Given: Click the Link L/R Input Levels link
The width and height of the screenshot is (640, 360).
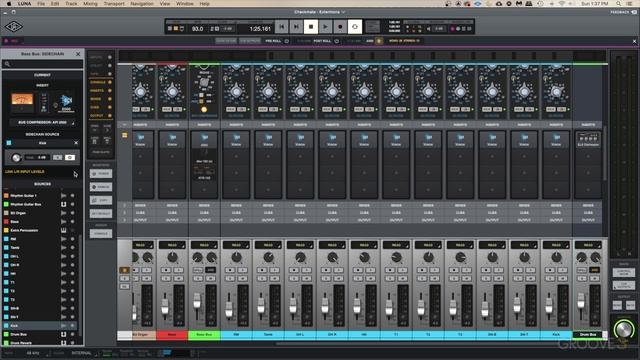Looking at the screenshot, I should [x=24, y=172].
